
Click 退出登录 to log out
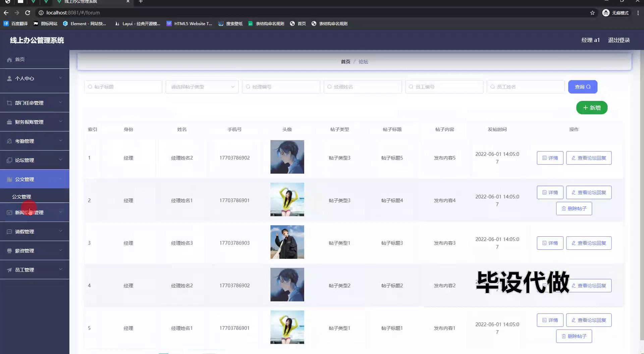point(619,40)
